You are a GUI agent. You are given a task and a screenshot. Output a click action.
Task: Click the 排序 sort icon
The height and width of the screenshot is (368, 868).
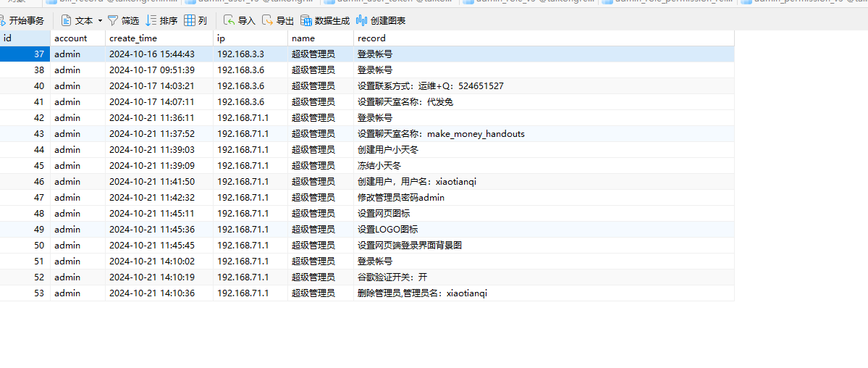click(x=151, y=21)
